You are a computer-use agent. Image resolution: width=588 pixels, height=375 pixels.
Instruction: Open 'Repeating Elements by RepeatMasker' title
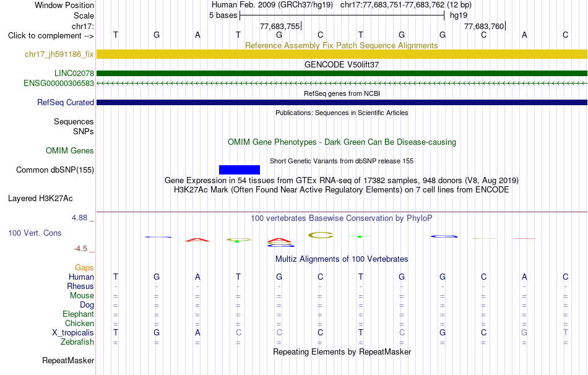[x=342, y=351]
